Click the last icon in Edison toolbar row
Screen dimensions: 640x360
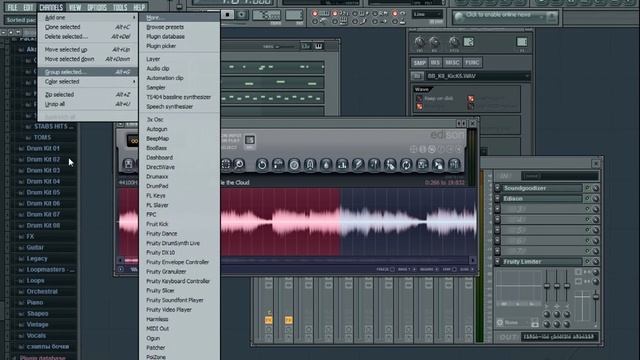pyautogui.click(x=454, y=164)
